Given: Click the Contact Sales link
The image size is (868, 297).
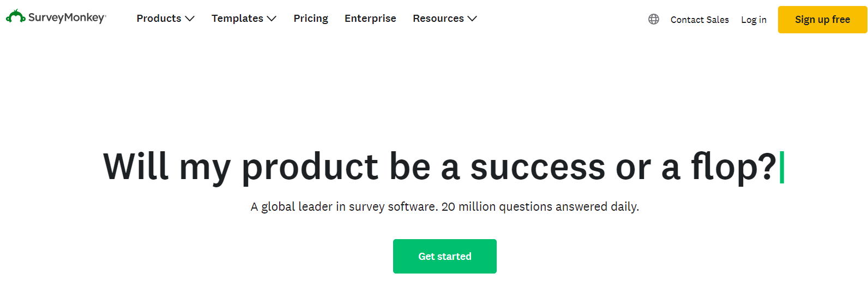Looking at the screenshot, I should pos(700,20).
